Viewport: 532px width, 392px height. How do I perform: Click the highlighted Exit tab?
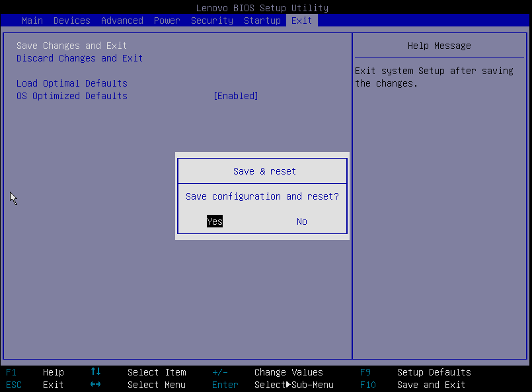click(302, 20)
